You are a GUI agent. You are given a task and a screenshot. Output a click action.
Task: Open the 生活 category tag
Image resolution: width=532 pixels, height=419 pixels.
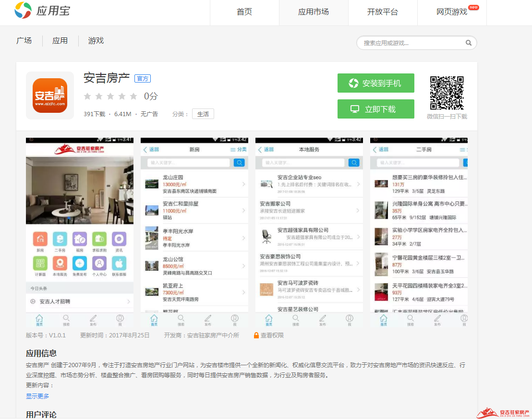coord(203,114)
